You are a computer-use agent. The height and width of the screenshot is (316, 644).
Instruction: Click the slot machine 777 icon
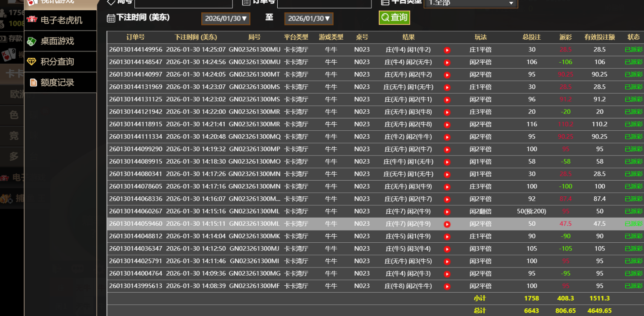pyautogui.click(x=32, y=20)
